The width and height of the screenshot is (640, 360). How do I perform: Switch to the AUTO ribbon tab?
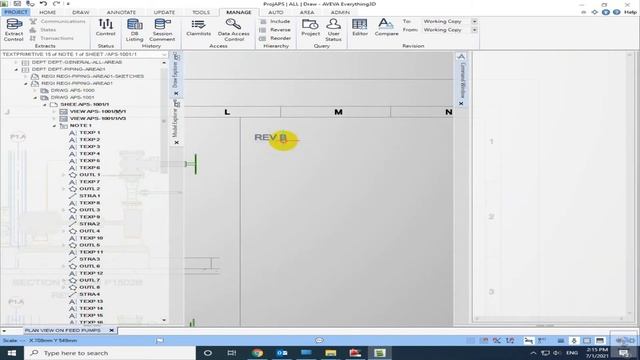coord(276,12)
